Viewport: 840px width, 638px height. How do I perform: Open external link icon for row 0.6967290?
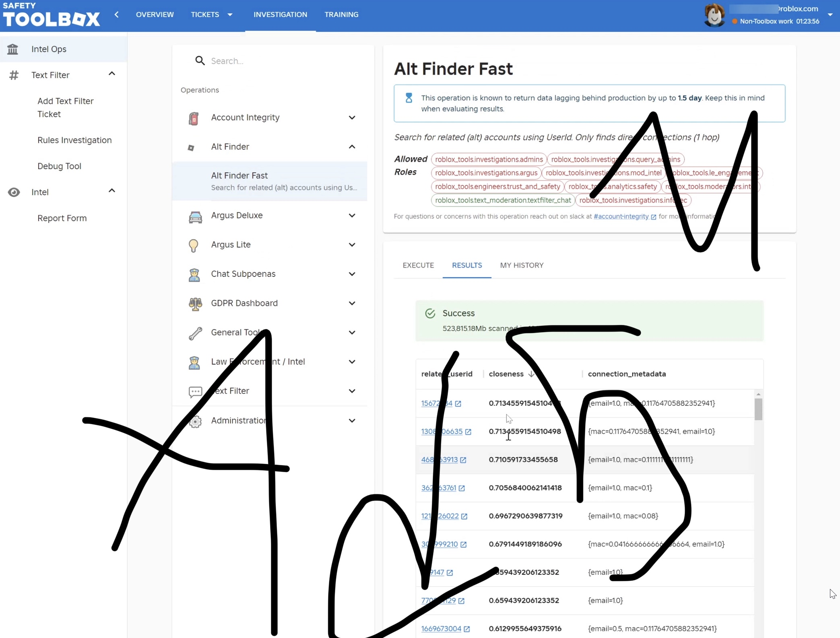pos(464,516)
